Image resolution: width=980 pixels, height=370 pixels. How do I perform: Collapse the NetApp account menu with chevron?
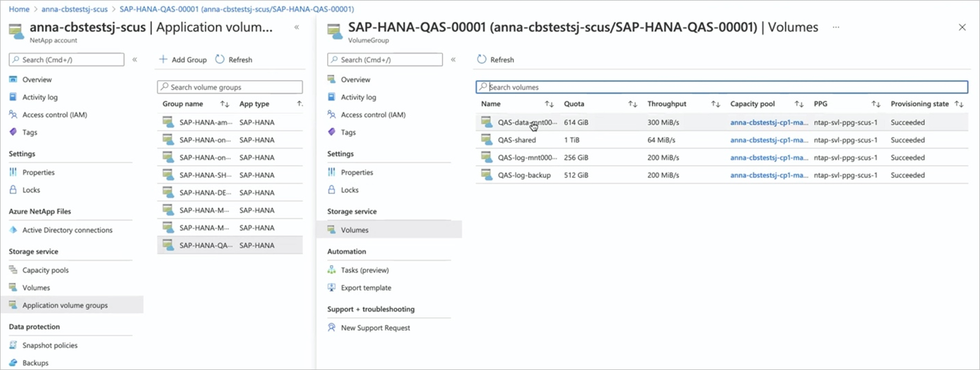click(x=134, y=60)
